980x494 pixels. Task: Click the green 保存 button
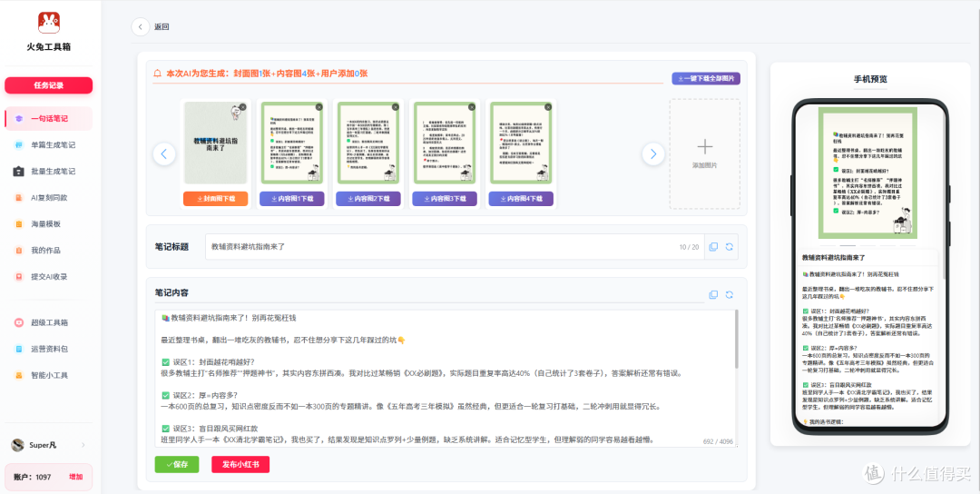(177, 465)
